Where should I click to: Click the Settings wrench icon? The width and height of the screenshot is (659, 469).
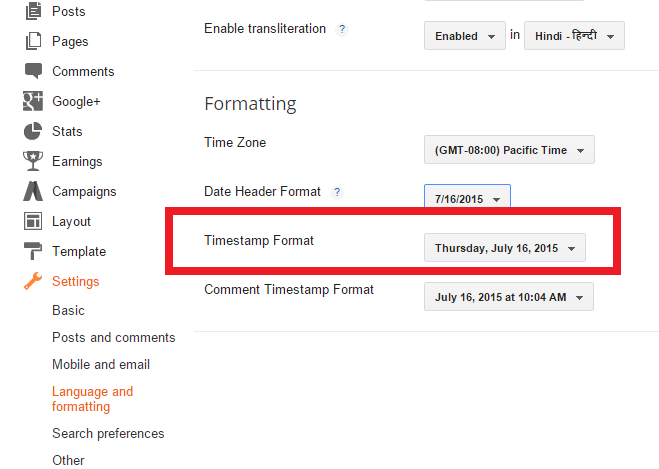33,282
